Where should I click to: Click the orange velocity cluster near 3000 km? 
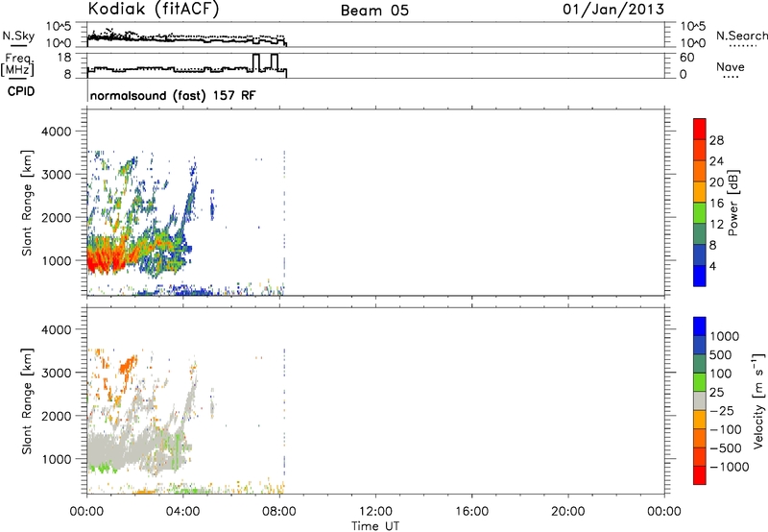pyautogui.click(x=129, y=365)
